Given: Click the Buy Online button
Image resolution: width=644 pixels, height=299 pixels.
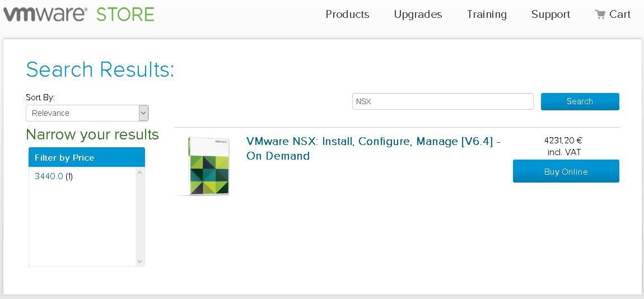Looking at the screenshot, I should [x=566, y=171].
